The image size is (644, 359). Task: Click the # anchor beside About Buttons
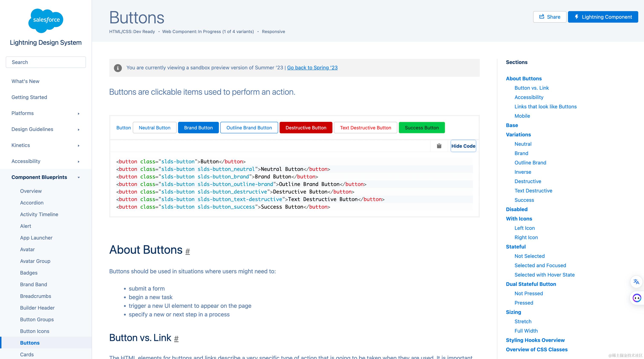point(187,251)
